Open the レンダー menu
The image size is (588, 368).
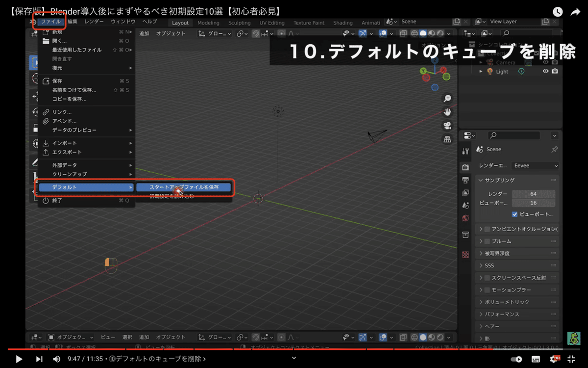tap(94, 22)
